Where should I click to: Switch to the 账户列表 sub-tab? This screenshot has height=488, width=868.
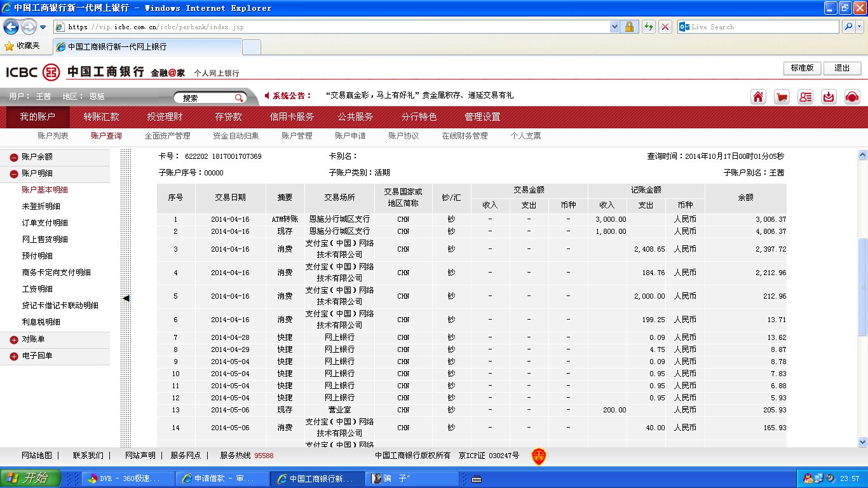click(x=53, y=136)
